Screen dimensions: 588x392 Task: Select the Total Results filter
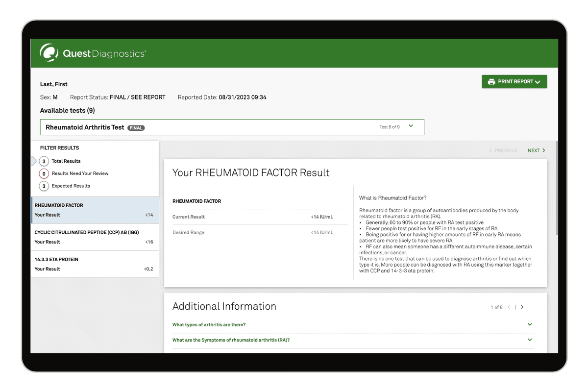click(66, 161)
